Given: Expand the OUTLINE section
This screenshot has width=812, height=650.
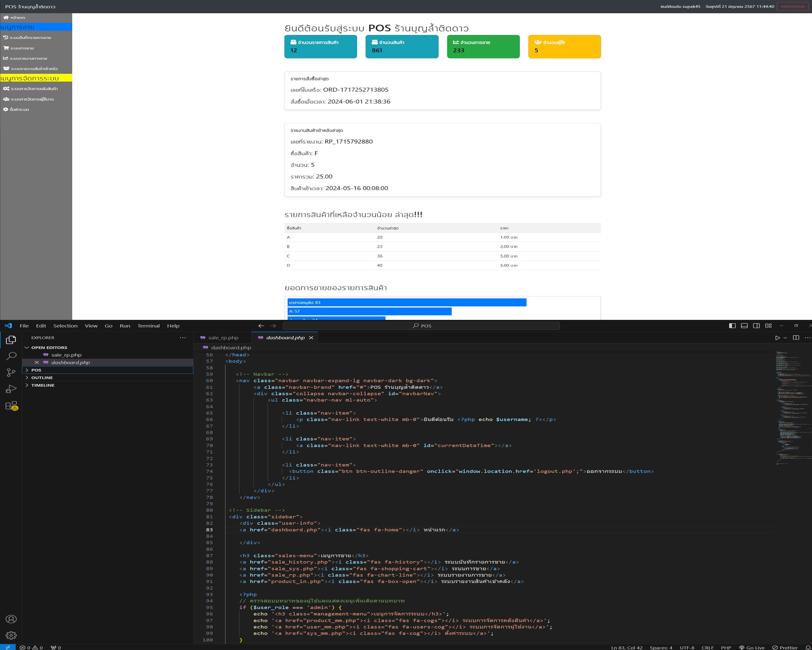Looking at the screenshot, I should click(x=42, y=378).
